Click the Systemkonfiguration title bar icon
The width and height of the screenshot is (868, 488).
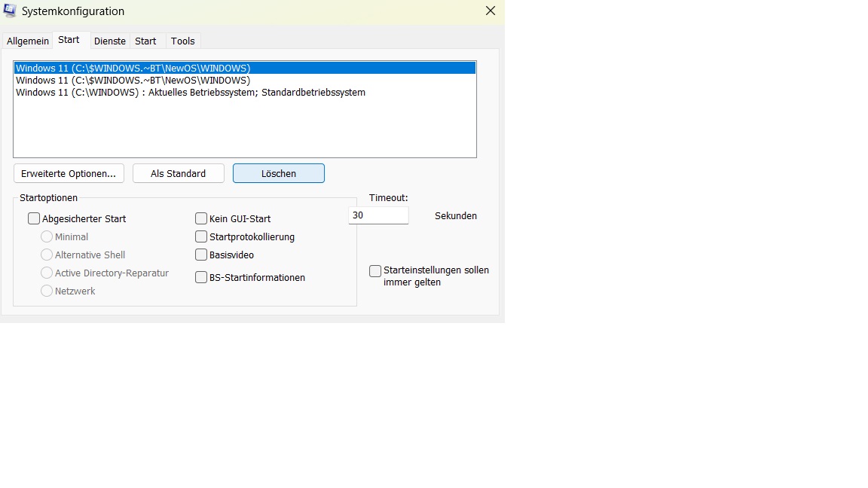10,11
